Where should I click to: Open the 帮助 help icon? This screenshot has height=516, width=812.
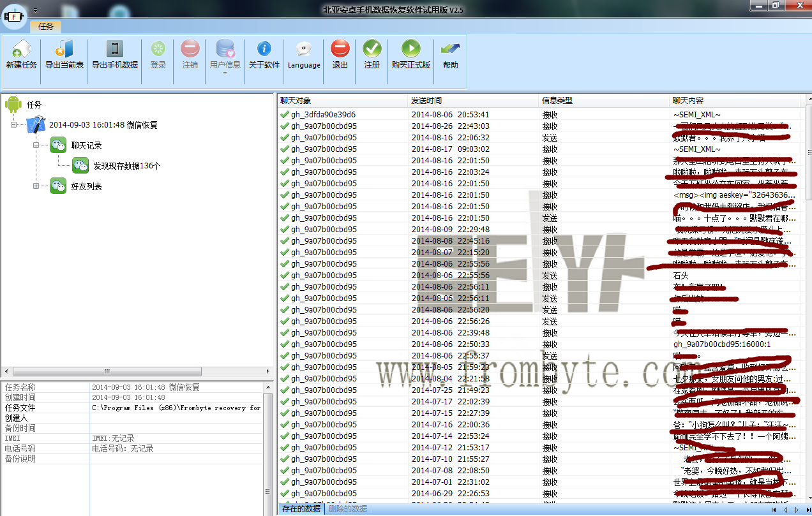(x=451, y=49)
